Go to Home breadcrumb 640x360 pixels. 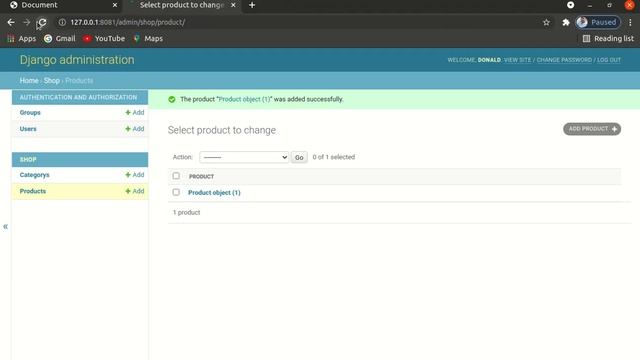pos(29,80)
